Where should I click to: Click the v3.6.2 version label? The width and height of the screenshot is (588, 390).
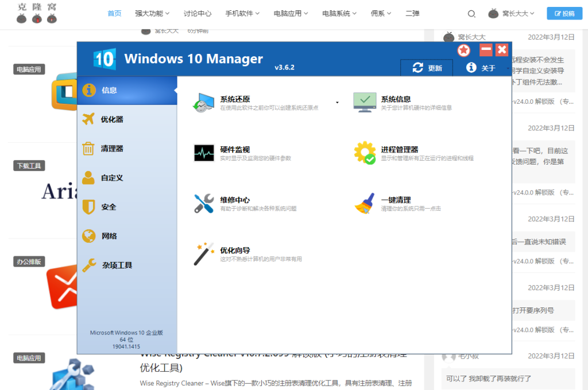click(x=284, y=68)
